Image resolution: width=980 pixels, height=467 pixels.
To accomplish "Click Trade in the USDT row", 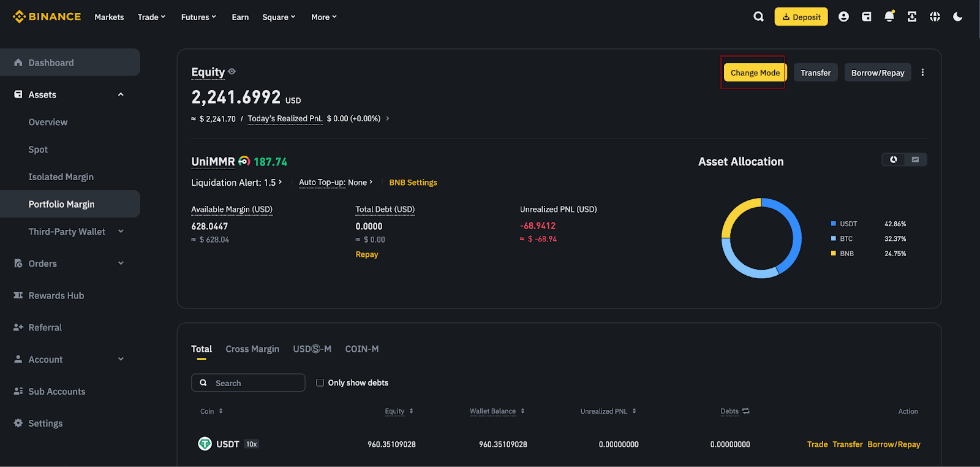I will 817,444.
